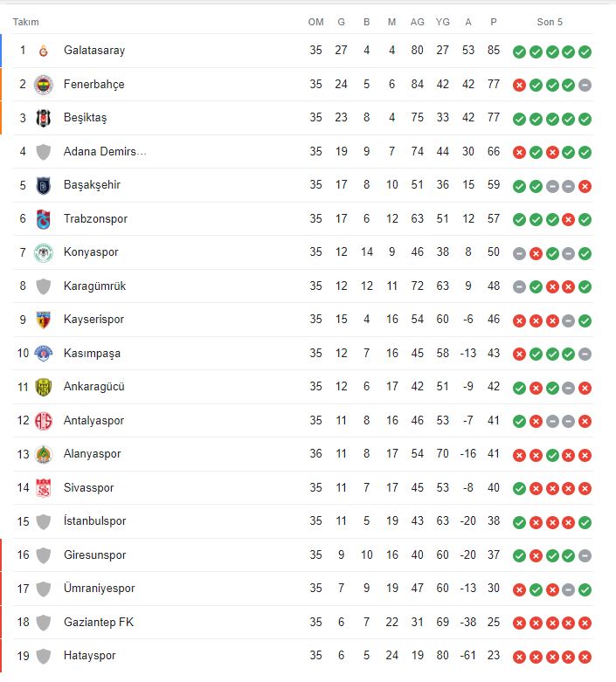
Task: Click the Başakşehir team badge
Action: (x=43, y=185)
